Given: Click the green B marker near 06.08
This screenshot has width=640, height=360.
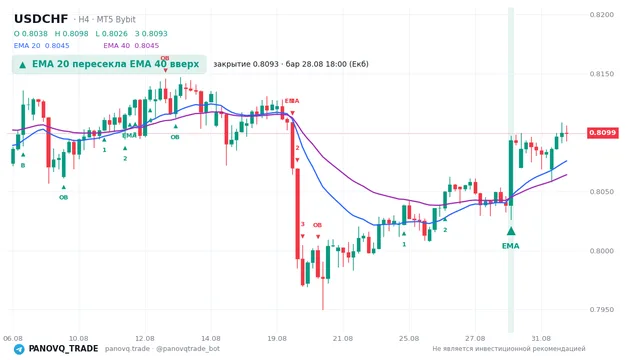Looking at the screenshot, I should pyautogui.click(x=23, y=165).
